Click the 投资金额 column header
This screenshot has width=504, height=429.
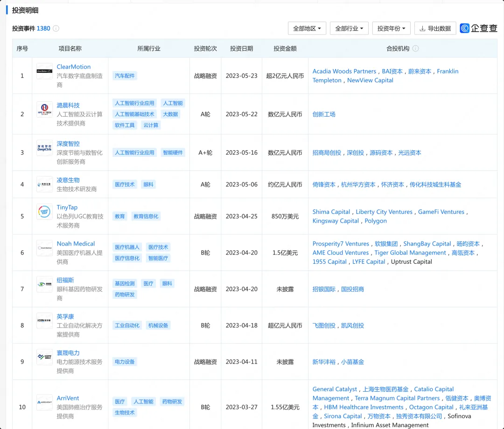(x=285, y=49)
